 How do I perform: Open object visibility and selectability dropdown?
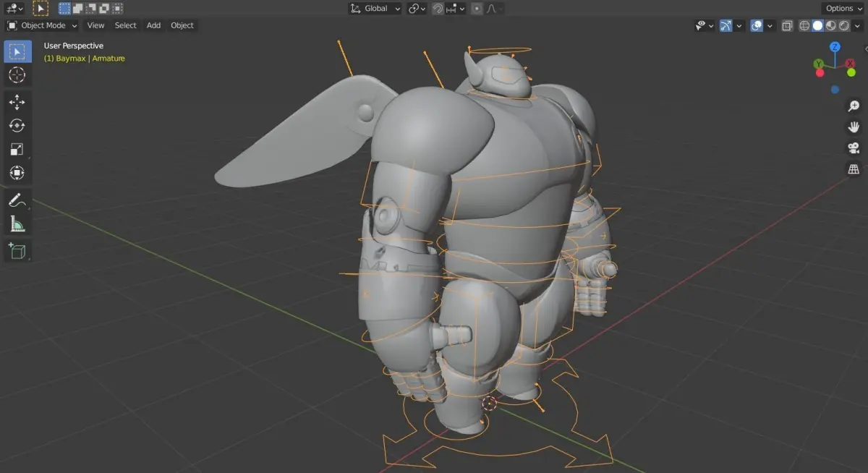(705, 25)
